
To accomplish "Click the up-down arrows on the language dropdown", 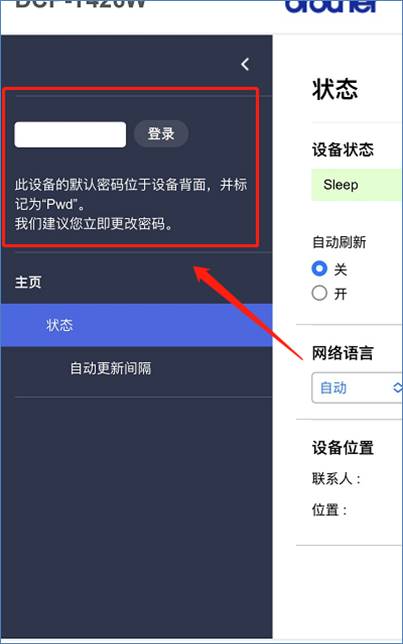I will (397, 388).
